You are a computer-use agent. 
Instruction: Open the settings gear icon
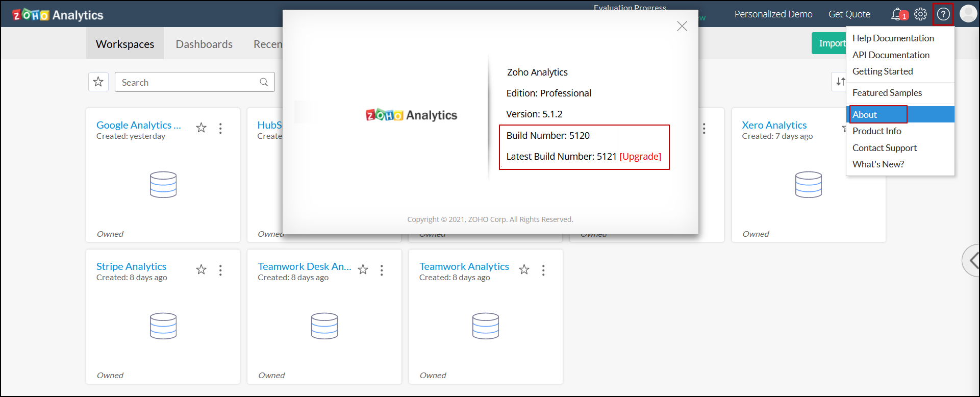[920, 14]
